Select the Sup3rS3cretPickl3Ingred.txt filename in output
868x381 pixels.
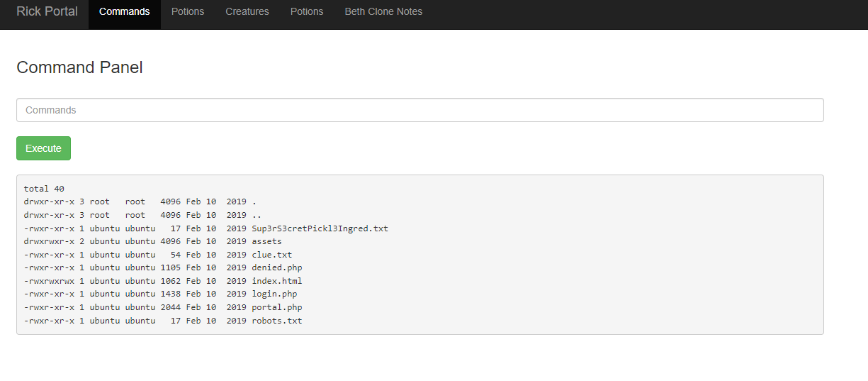(320, 228)
